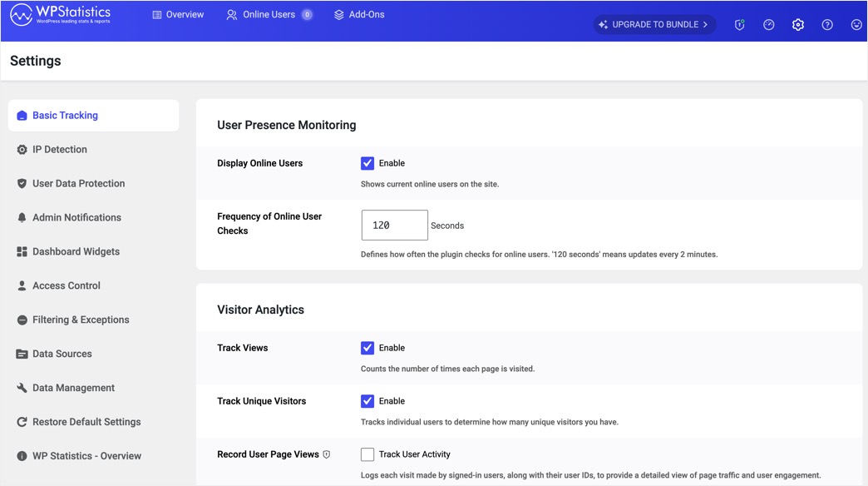Image resolution: width=868 pixels, height=486 pixels.
Task: Open the help question mark icon
Action: pos(827,24)
